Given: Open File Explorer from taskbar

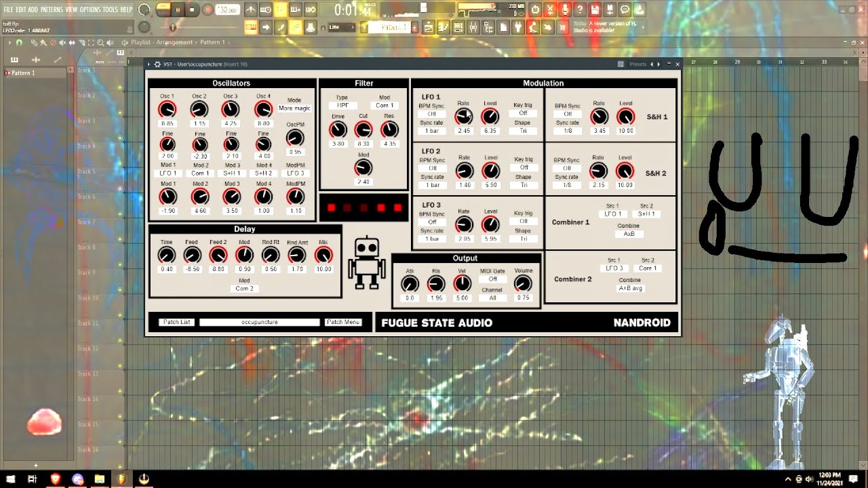Looking at the screenshot, I should (100, 479).
